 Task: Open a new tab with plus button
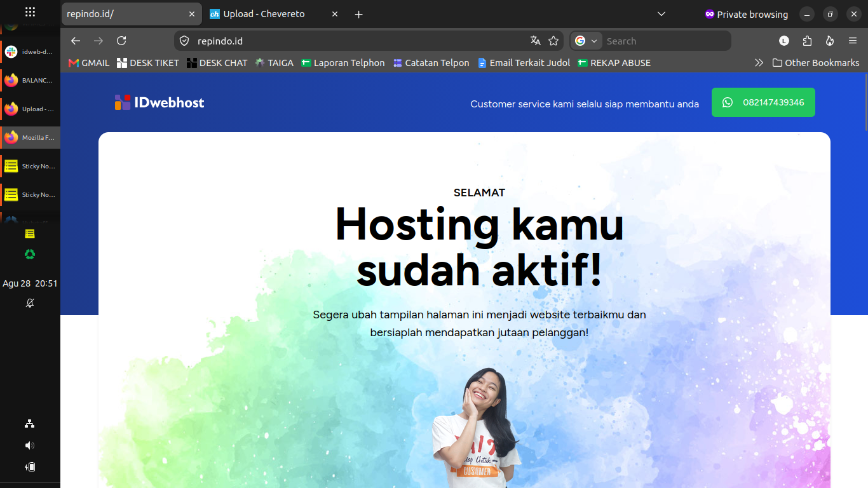coord(358,14)
